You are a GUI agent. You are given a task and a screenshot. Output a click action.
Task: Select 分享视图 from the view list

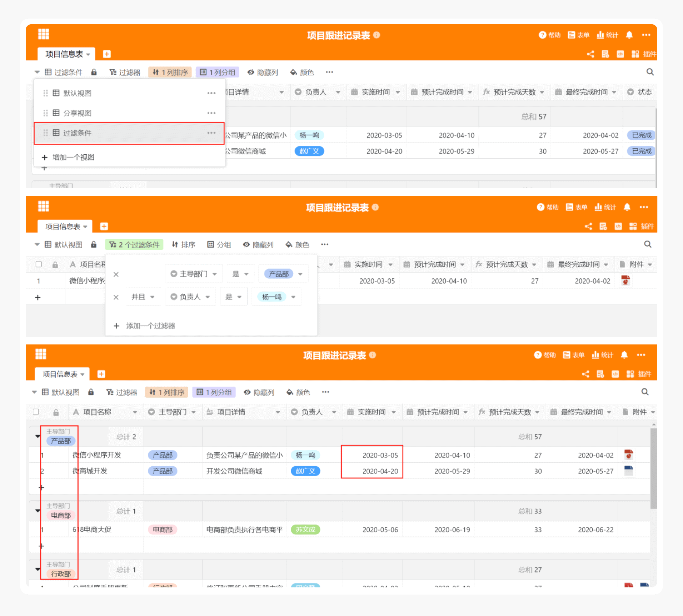[78, 113]
